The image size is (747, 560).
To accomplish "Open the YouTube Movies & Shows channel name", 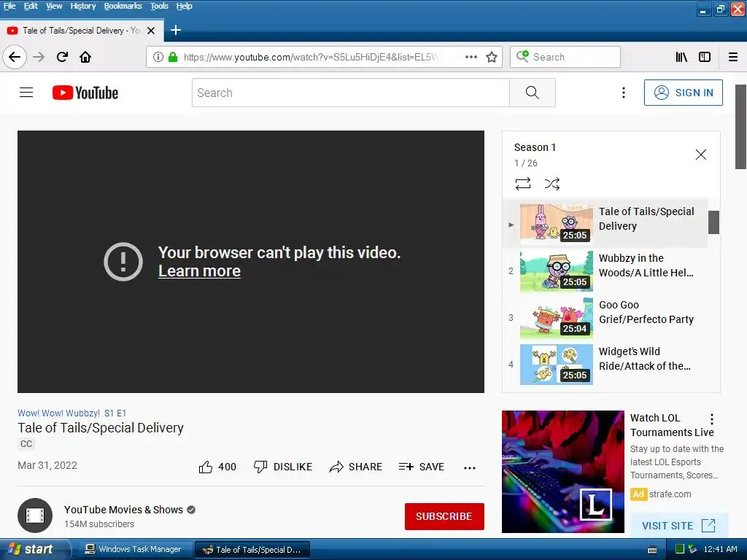I will tap(123, 510).
